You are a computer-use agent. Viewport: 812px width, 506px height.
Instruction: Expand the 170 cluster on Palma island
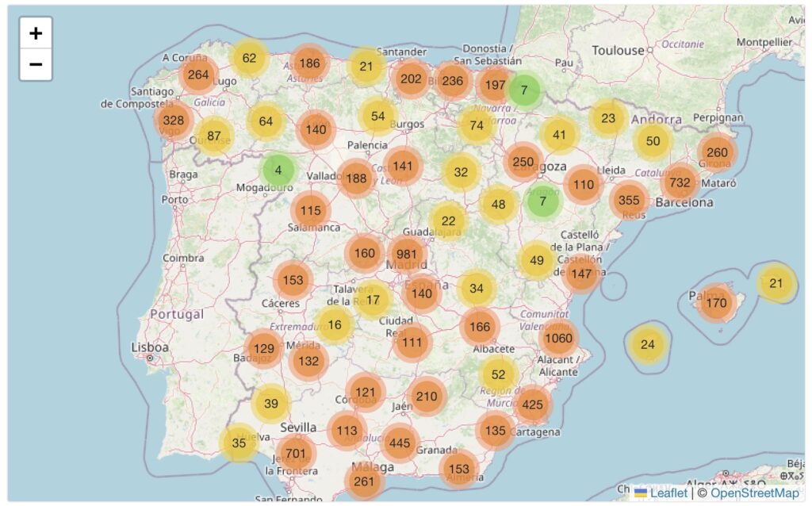point(716,302)
